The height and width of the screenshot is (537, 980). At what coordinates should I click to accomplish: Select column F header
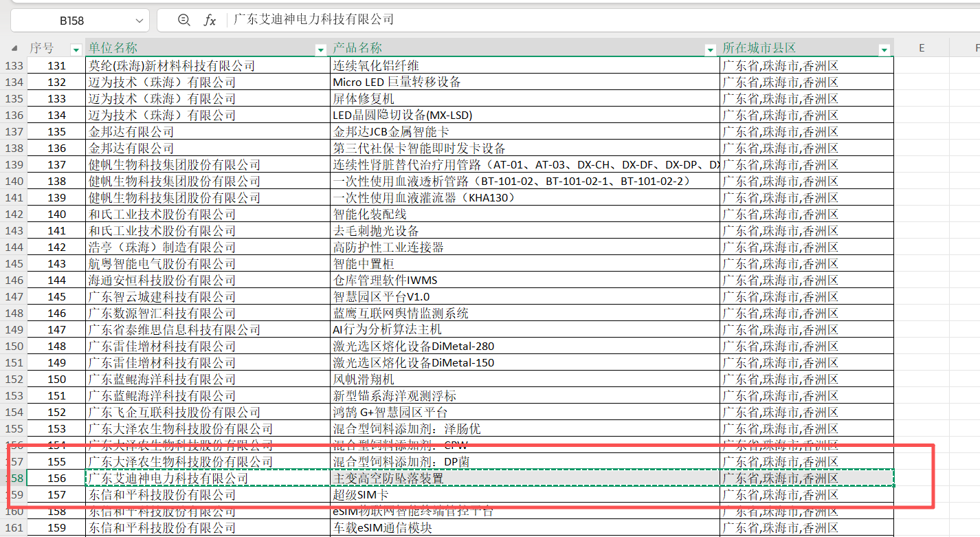(x=973, y=47)
